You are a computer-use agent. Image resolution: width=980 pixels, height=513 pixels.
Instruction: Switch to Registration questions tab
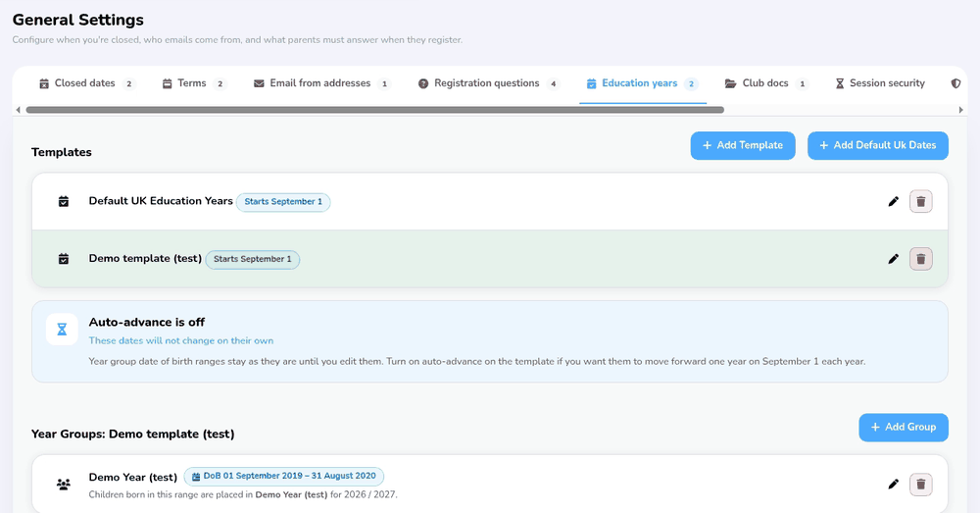tap(488, 83)
